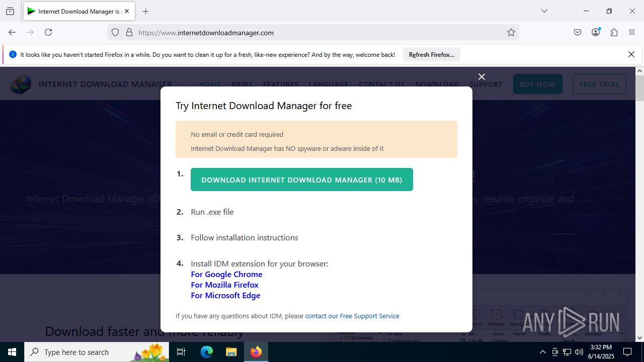The width and height of the screenshot is (644, 362).
Task: View site security padlock info
Action: [129, 32]
